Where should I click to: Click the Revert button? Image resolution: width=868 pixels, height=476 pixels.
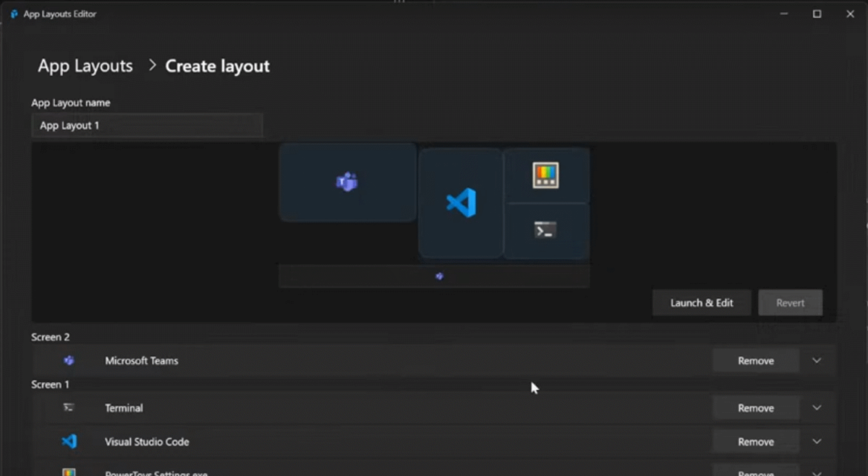pos(790,302)
